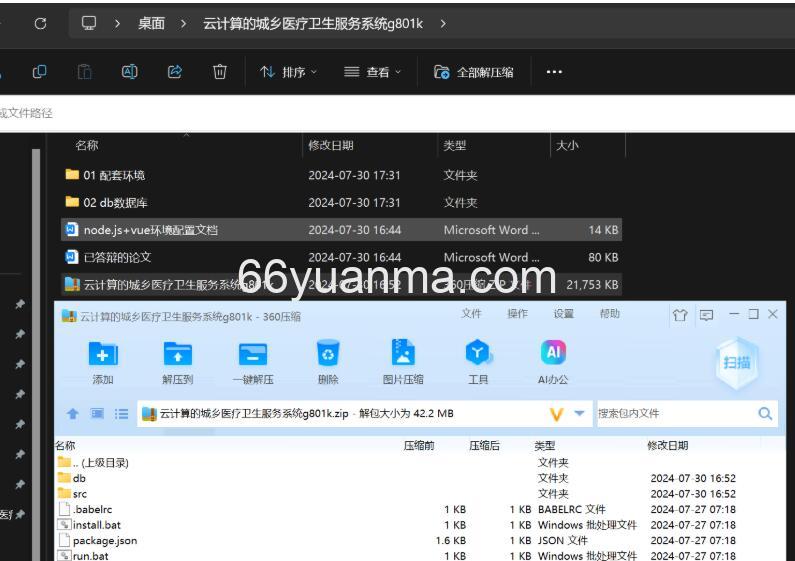The image size is (795, 561).
Task: Click the 扫描 scan shield button
Action: [x=737, y=363]
